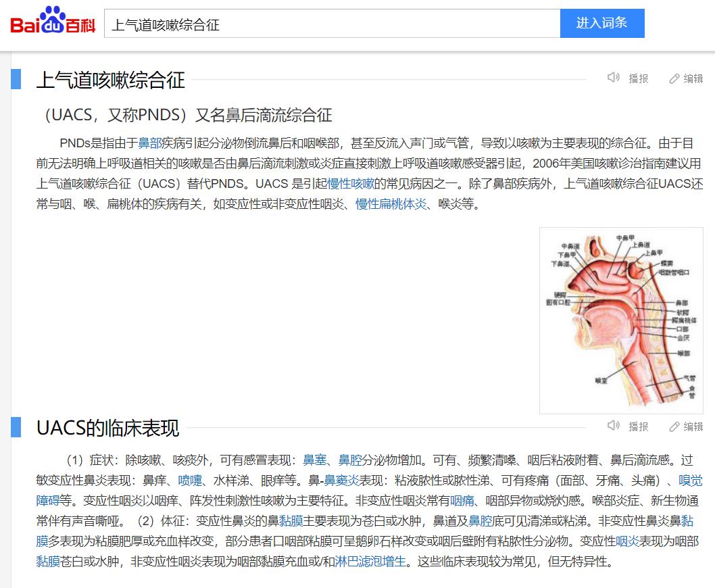The image size is (715, 588).
Task: Click the 编辑 pencil icon next to the title
Action: (674, 78)
